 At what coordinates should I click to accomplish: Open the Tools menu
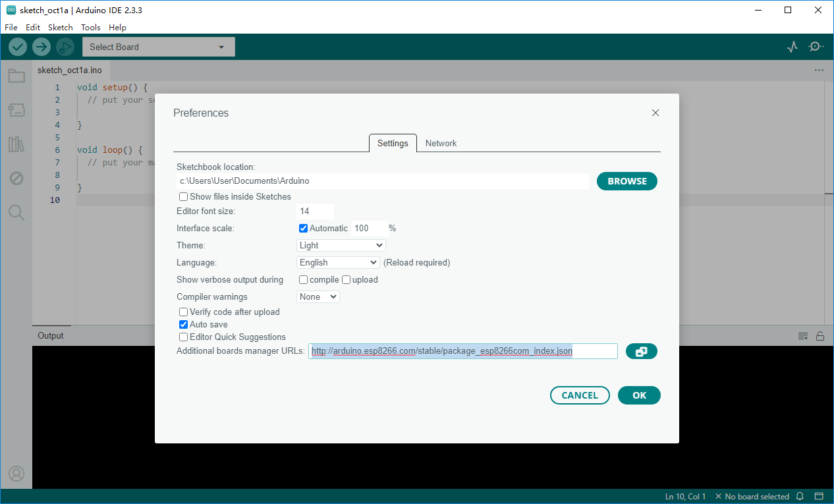pyautogui.click(x=91, y=27)
